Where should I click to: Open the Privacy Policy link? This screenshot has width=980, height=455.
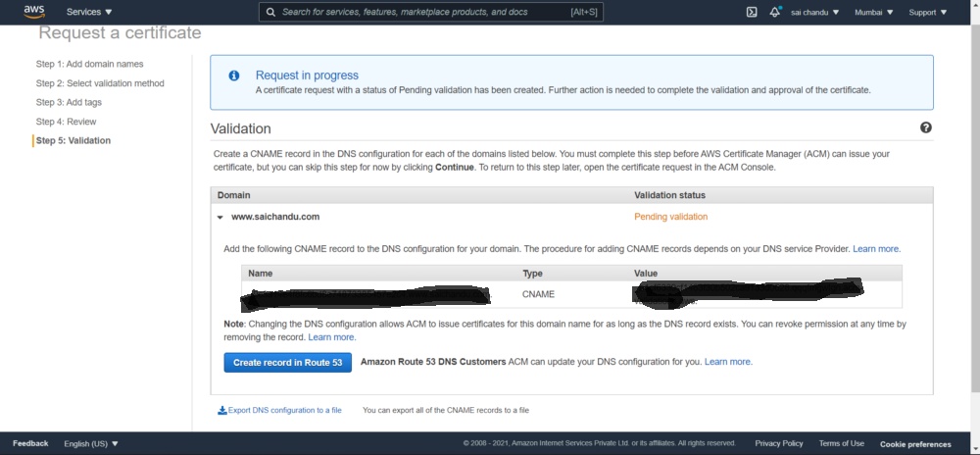[x=779, y=443]
